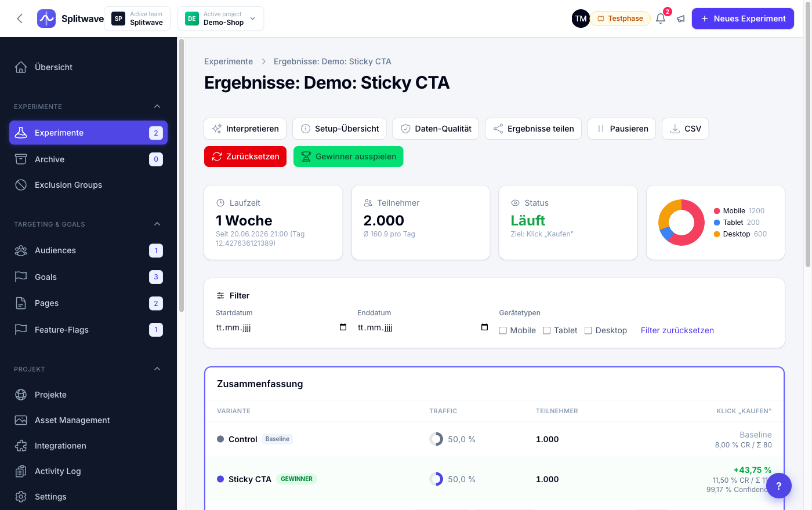Open the Enddatum calendar picker icon
Screen dimensions: 812x510
click(x=484, y=327)
